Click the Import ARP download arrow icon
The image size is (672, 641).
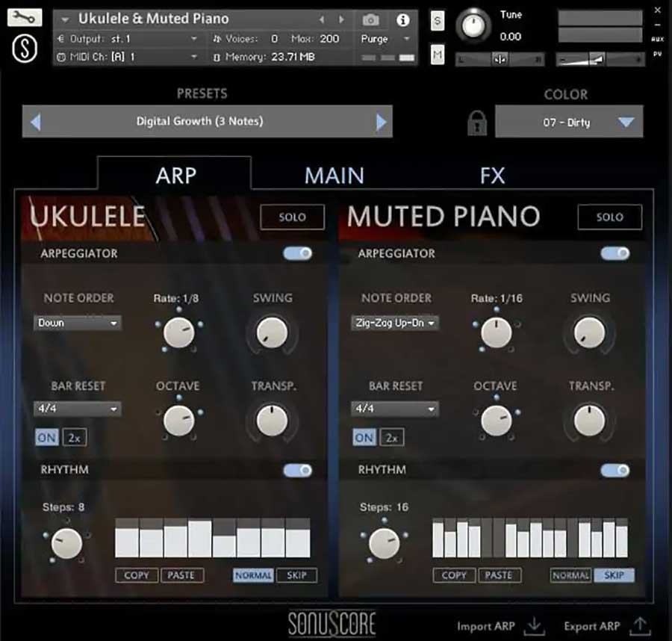(534, 626)
